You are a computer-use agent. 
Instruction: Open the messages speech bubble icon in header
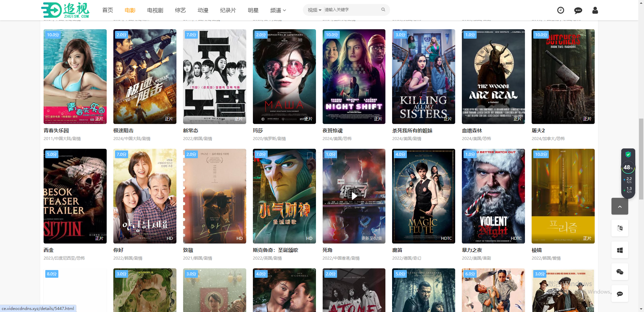click(x=578, y=10)
